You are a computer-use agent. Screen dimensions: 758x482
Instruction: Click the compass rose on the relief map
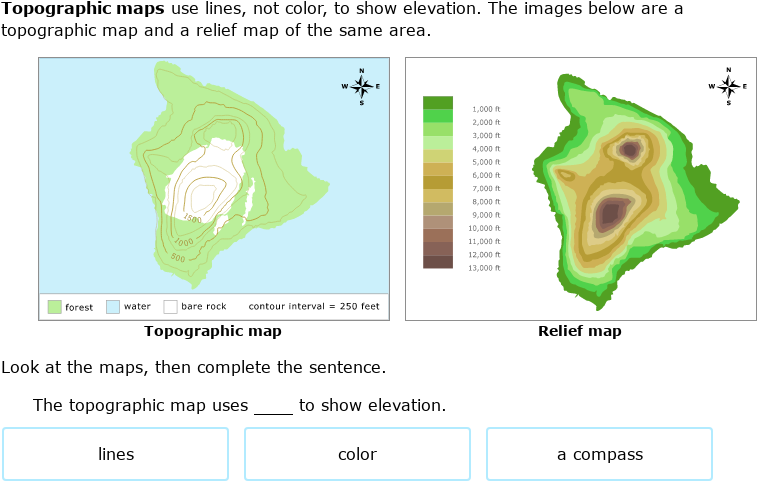[728, 86]
